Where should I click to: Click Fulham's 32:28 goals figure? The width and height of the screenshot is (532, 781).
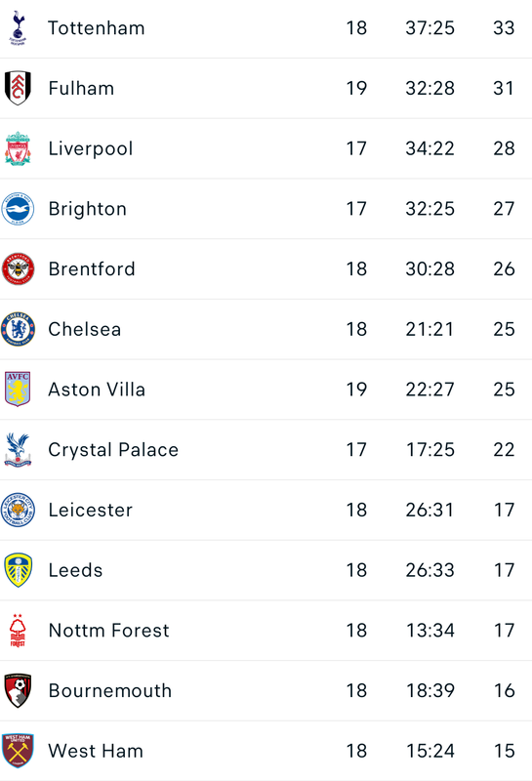click(430, 88)
